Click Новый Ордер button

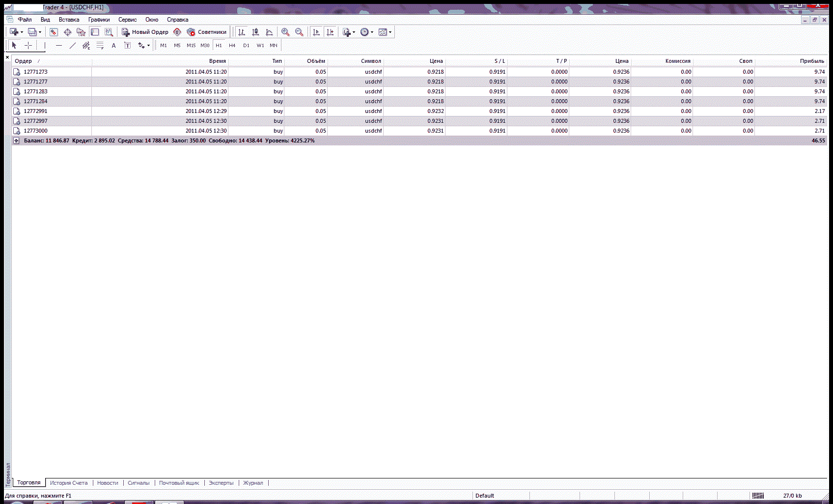145,32
